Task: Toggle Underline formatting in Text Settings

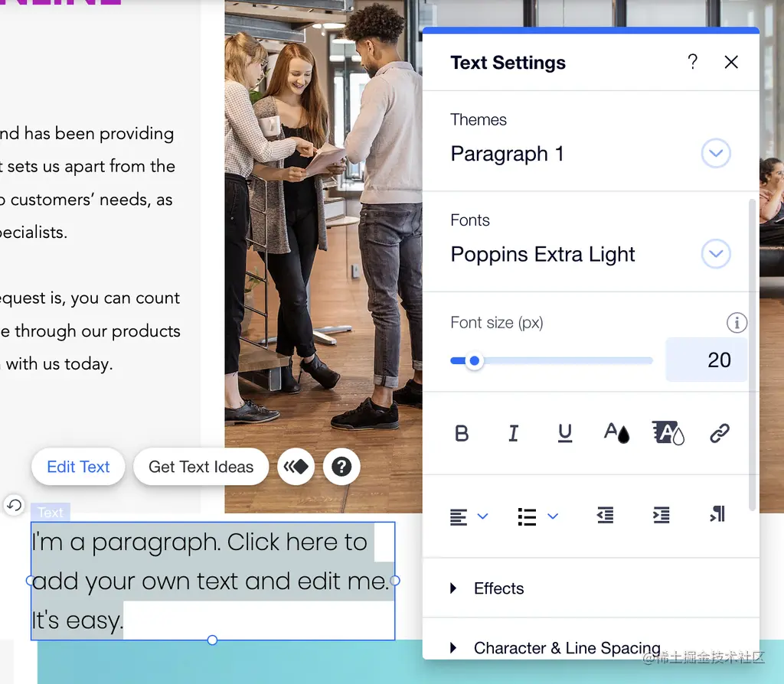Action: pyautogui.click(x=565, y=433)
